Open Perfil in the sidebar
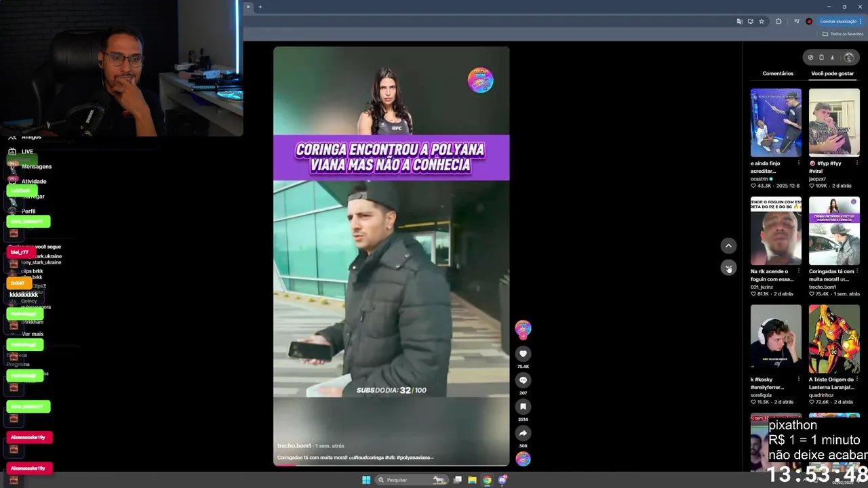This screenshot has width=868, height=488. (x=28, y=211)
